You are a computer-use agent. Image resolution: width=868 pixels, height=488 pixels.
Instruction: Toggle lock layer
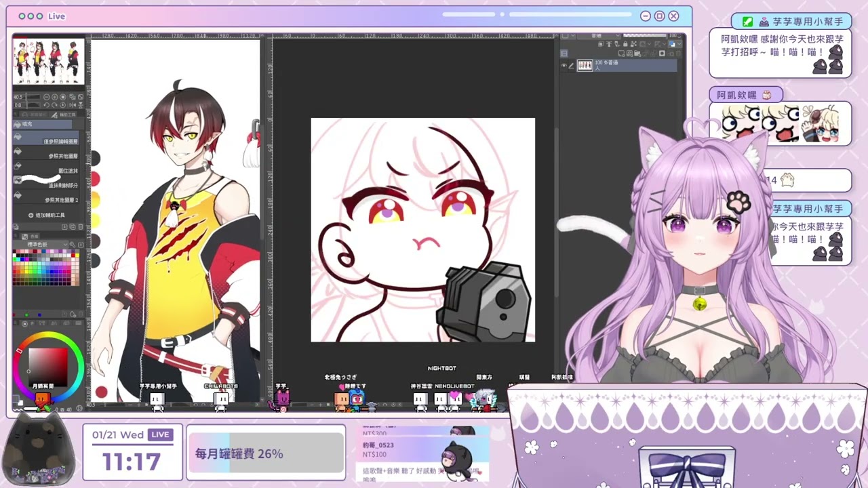point(625,44)
